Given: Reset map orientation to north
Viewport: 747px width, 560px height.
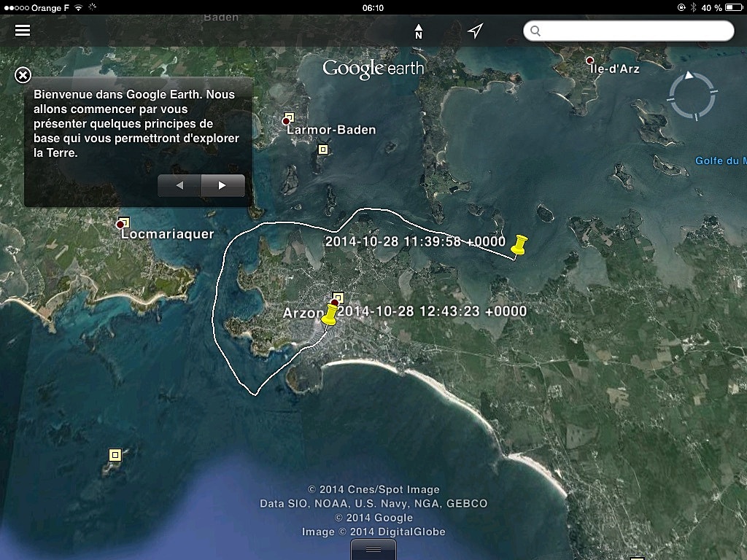Looking at the screenshot, I should click(418, 31).
